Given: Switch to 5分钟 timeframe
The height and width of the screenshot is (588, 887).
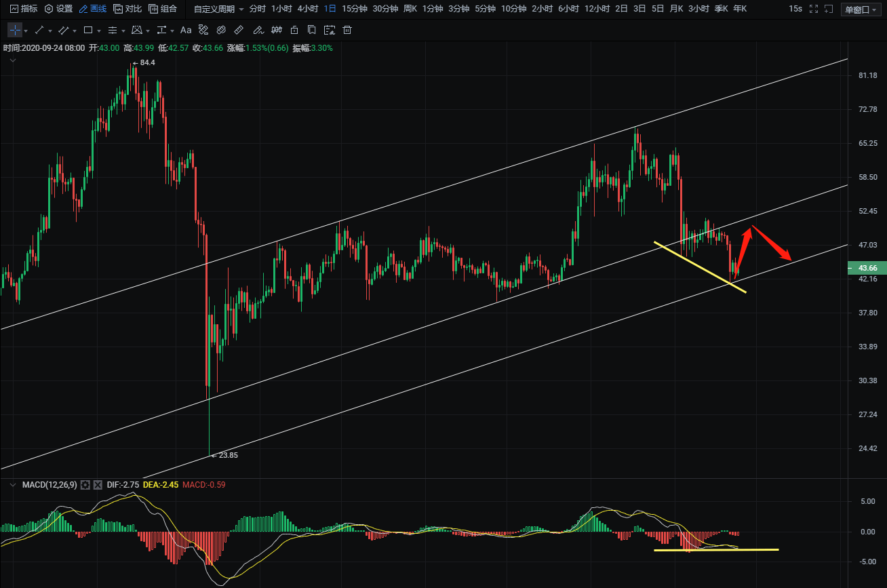Looking at the screenshot, I should [x=486, y=9].
